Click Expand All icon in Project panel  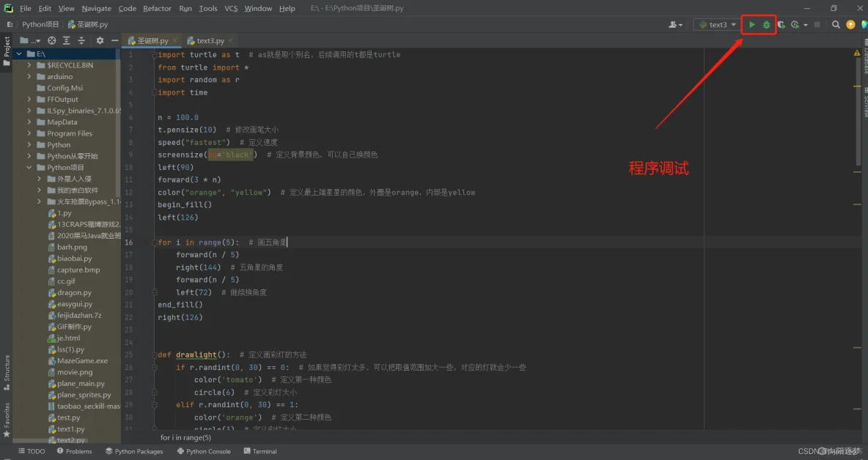[x=67, y=40]
